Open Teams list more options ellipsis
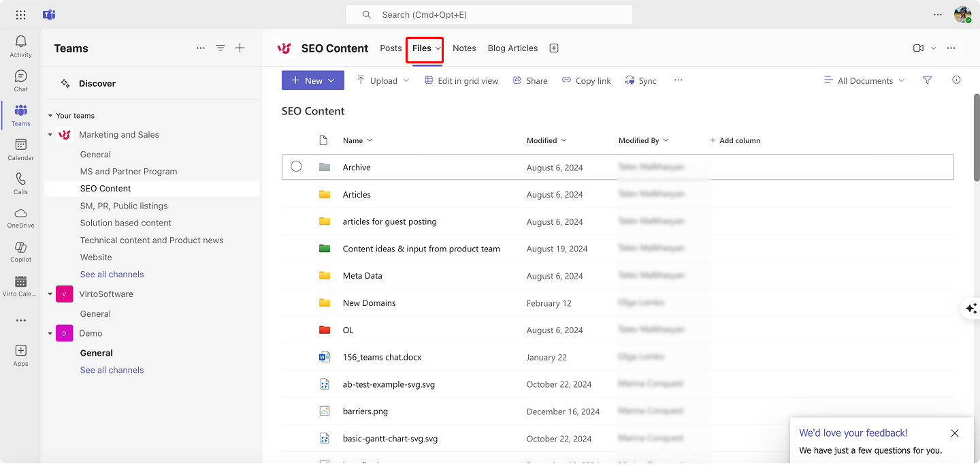This screenshot has height=466, width=980. pyautogui.click(x=200, y=48)
